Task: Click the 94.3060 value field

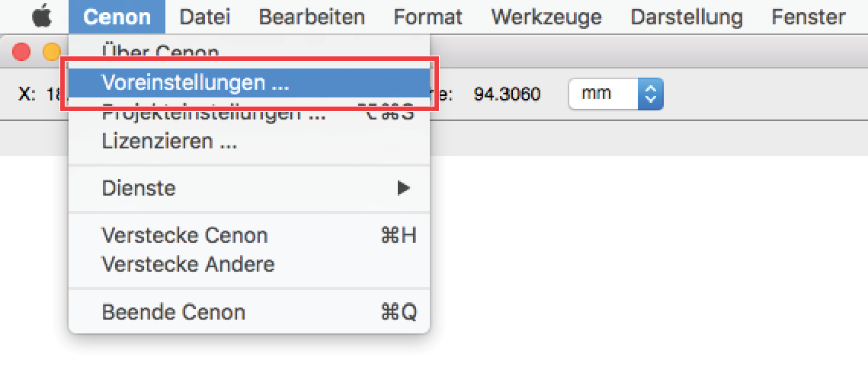Action: click(507, 94)
